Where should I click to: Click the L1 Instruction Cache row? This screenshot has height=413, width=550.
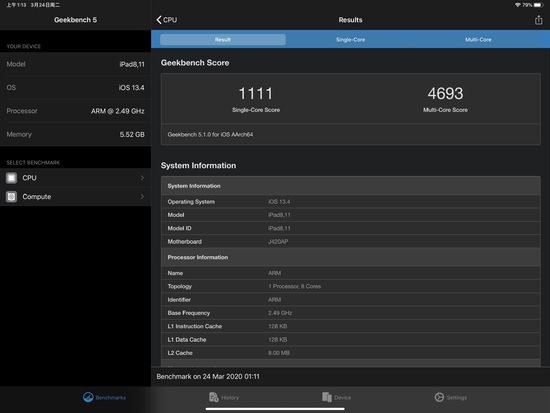(350, 326)
